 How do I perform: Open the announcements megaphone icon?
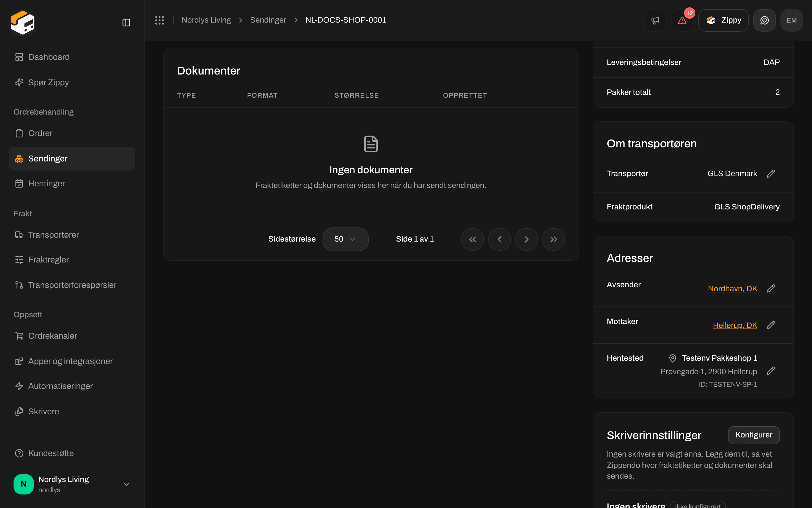655,20
